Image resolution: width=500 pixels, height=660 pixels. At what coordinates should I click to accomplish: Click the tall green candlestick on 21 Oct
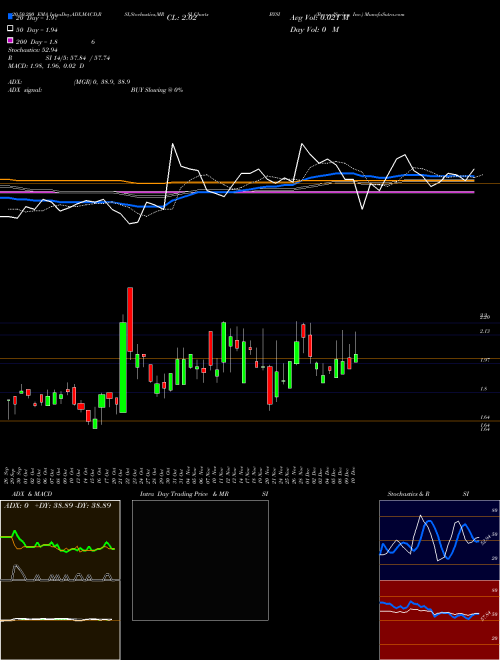(123, 367)
